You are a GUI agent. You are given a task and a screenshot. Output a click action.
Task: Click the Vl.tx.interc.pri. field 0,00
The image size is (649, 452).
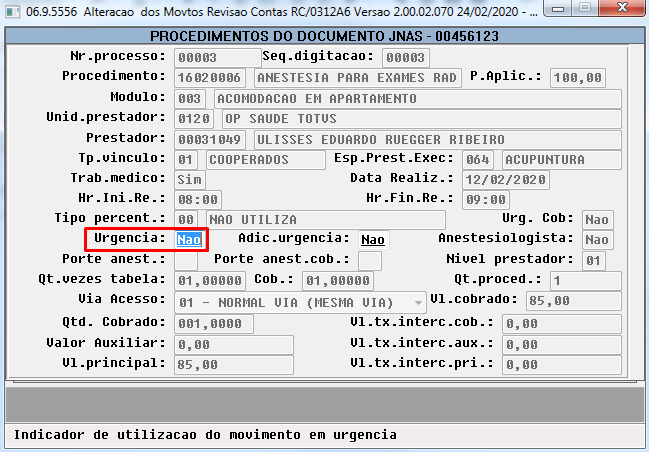coord(562,365)
